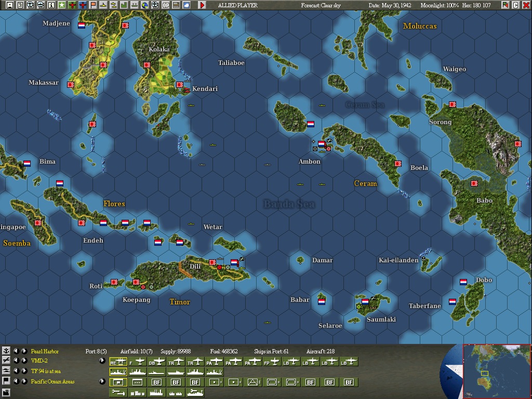This screenshot has height=399, width=532.
Task: Click the two yellow ships toolbar icon
Action: coord(114,5)
